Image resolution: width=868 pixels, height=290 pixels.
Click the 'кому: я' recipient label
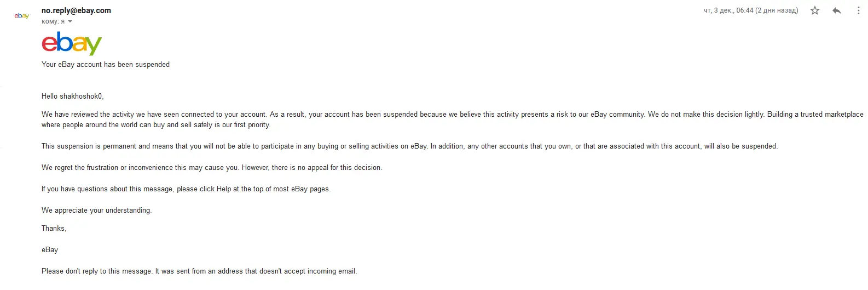click(53, 21)
